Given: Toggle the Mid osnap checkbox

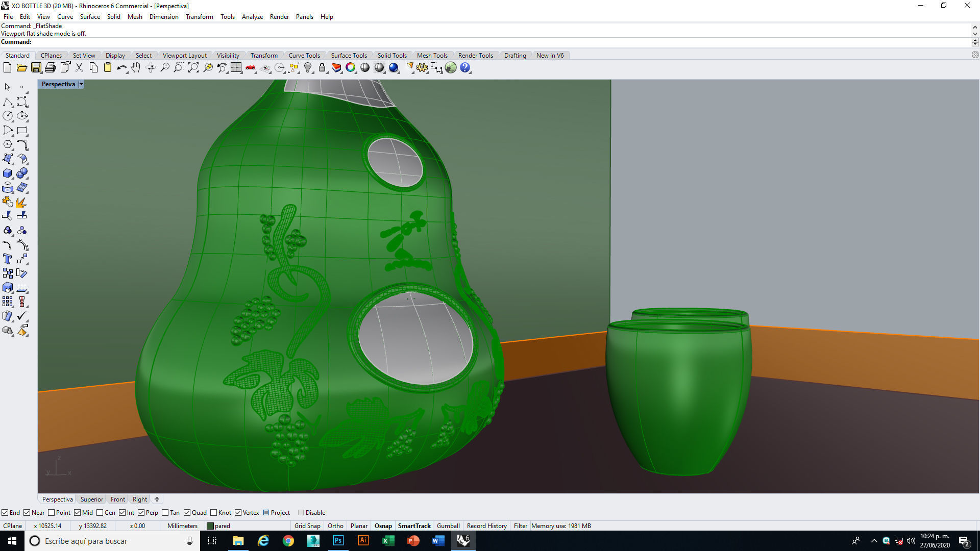Looking at the screenshot, I should pos(78,513).
